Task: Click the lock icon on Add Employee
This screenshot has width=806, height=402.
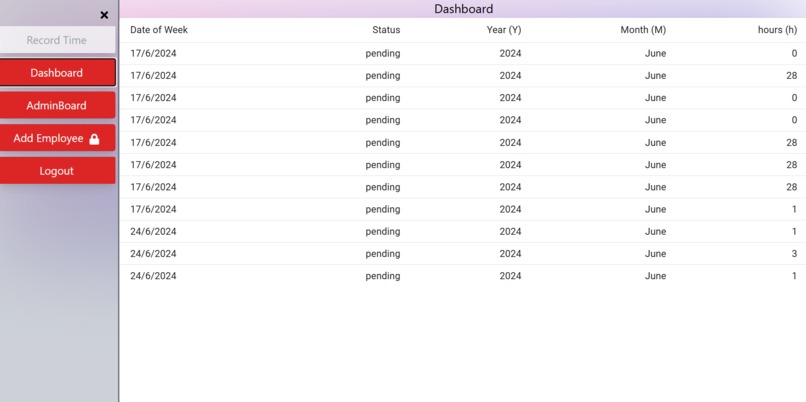Action: point(94,139)
